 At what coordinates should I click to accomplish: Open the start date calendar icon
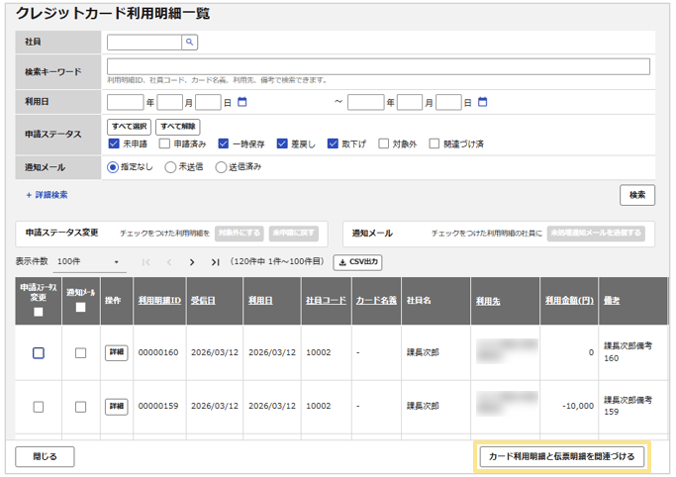click(242, 102)
